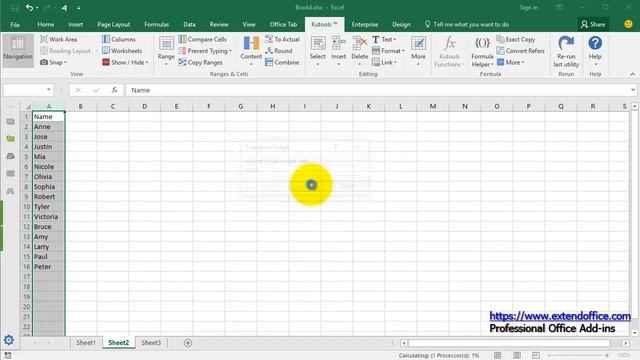
Task: Open Prevent Typing dropdown
Action: [205, 51]
